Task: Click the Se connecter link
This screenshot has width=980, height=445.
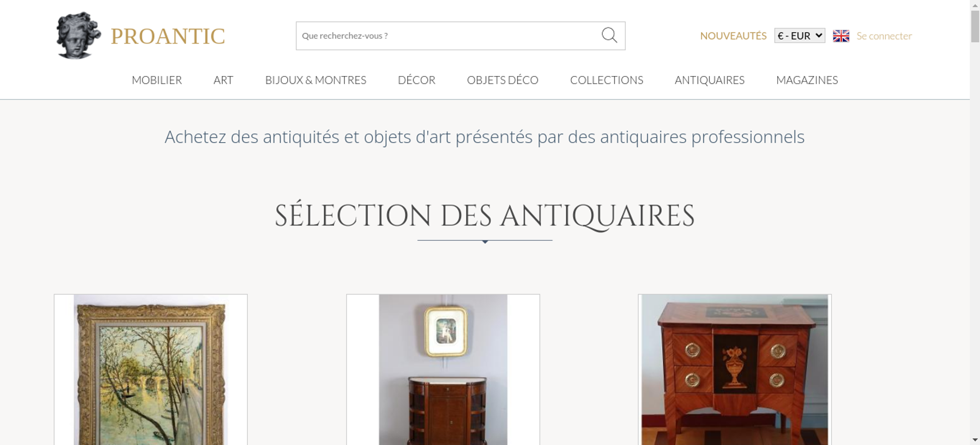Action: click(884, 36)
